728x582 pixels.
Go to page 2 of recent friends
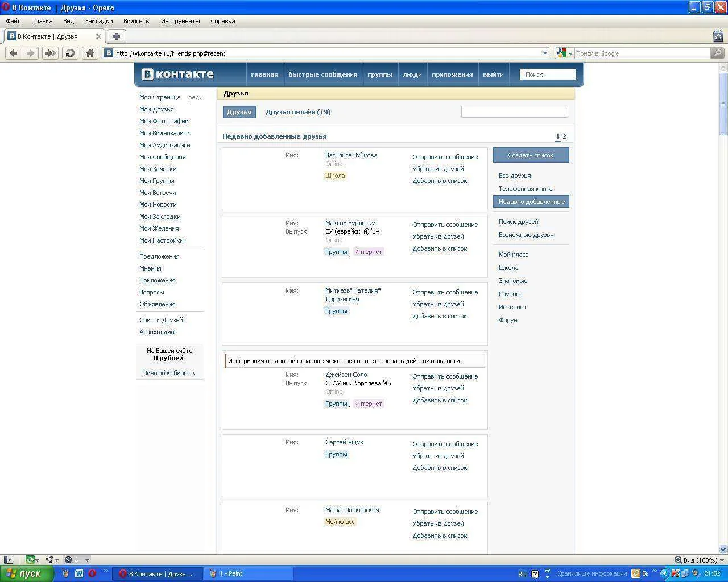point(564,136)
